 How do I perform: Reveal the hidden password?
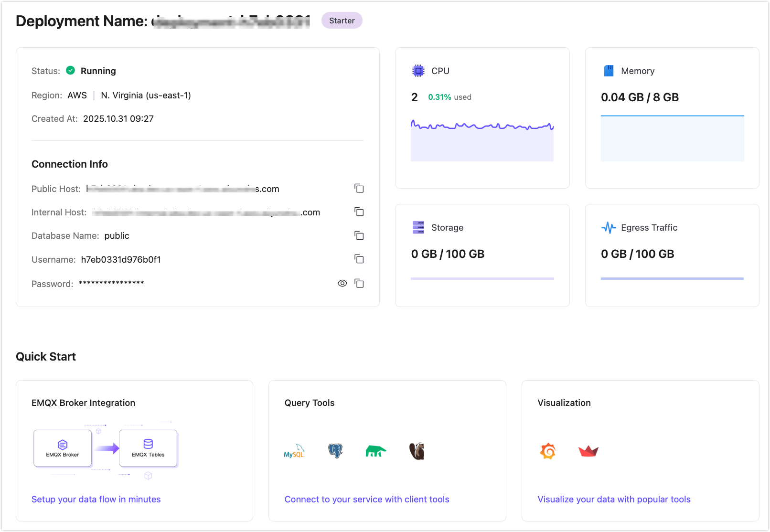coord(342,283)
